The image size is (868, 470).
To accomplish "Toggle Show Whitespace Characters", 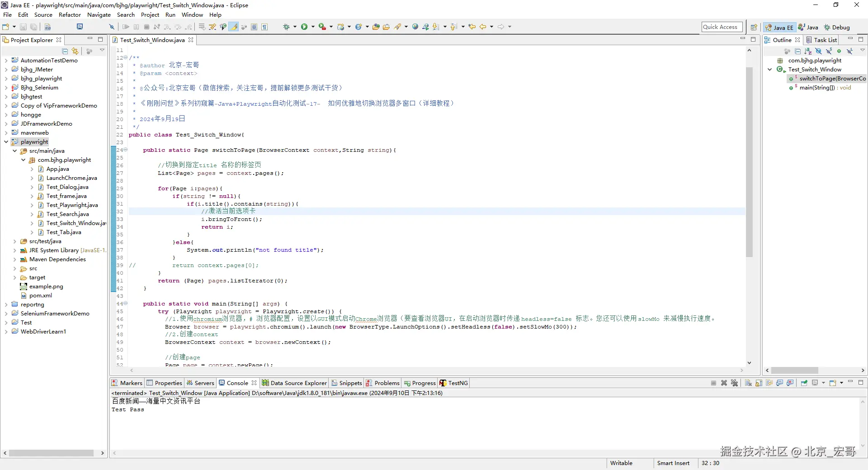I will pos(264,27).
